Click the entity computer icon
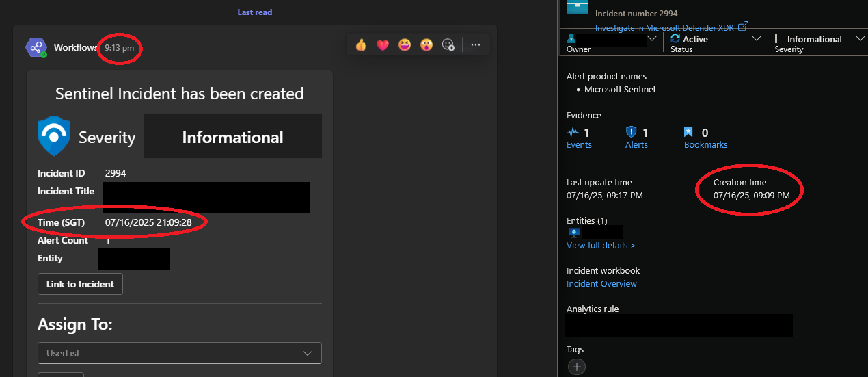868x377 pixels. pos(573,232)
